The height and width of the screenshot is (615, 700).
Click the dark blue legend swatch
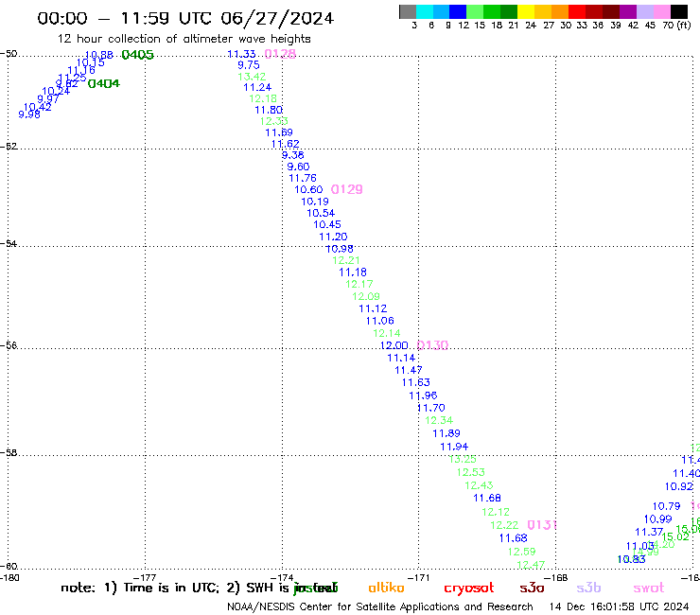[458, 11]
